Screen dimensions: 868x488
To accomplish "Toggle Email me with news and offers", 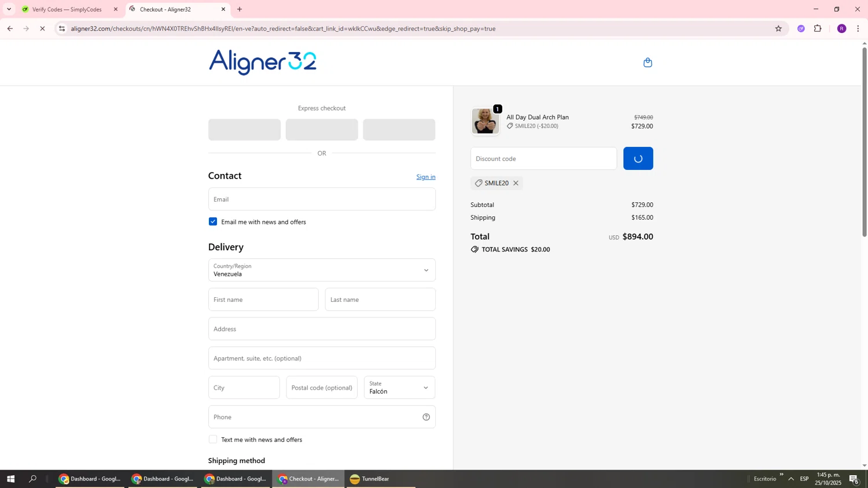I will tap(213, 222).
